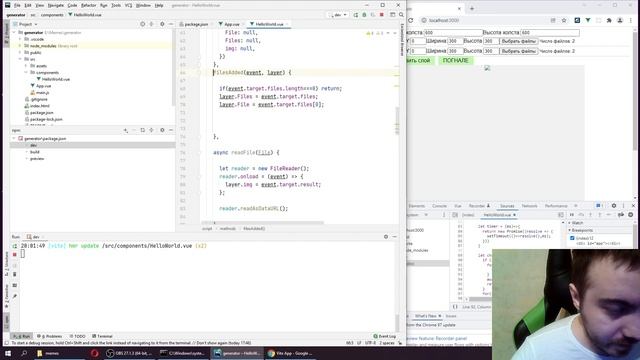This screenshot has height=360, width=640.
Task: Open the Refactor menu
Action: click(x=88, y=5)
